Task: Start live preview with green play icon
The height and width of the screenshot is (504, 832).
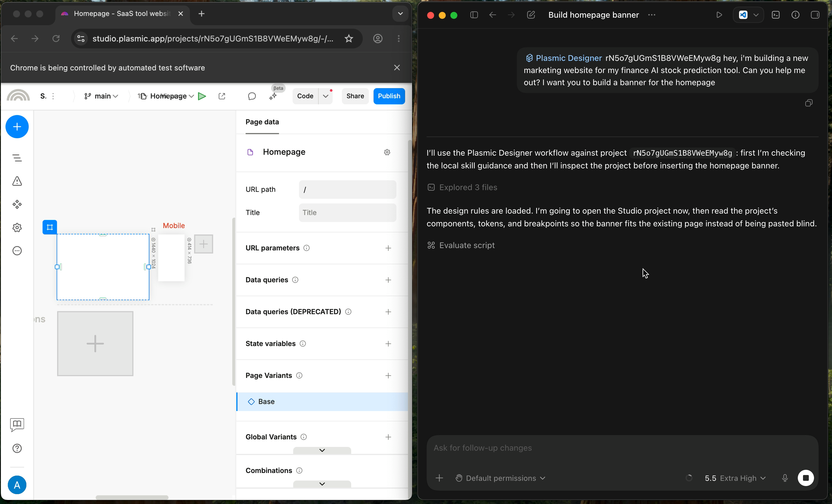Action: pos(202,96)
